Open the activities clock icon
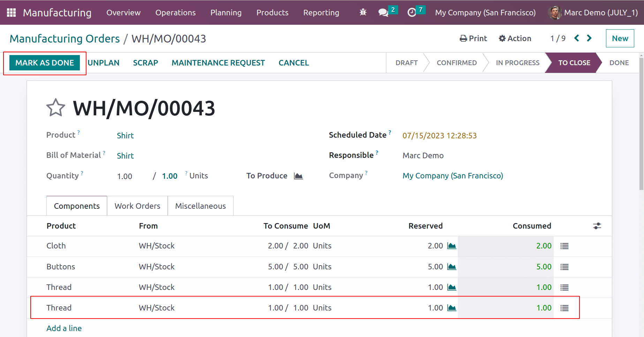 pos(412,13)
